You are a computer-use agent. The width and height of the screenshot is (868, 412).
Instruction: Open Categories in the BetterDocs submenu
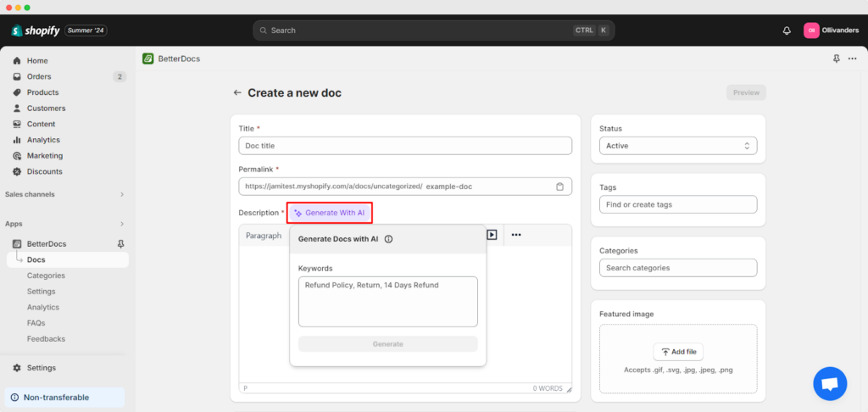click(46, 276)
